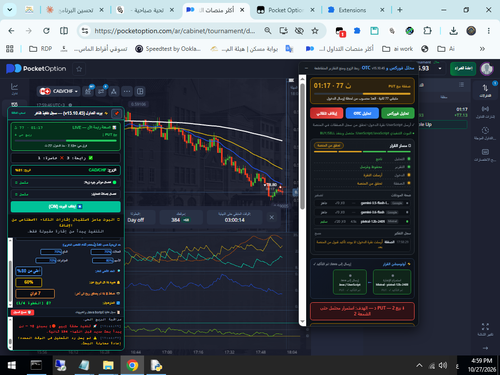Screen dimensions: 500x375
Task: Open the multi-chart layout grid icon
Action: point(140,91)
